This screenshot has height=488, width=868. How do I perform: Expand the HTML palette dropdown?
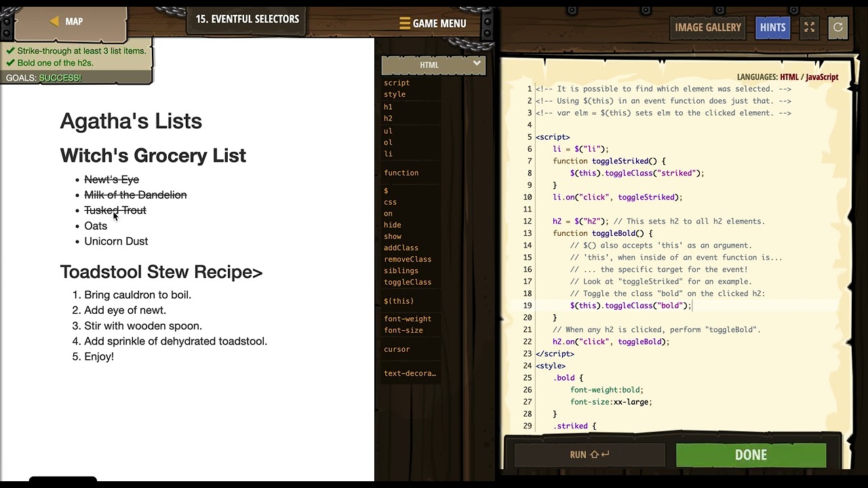coord(433,65)
